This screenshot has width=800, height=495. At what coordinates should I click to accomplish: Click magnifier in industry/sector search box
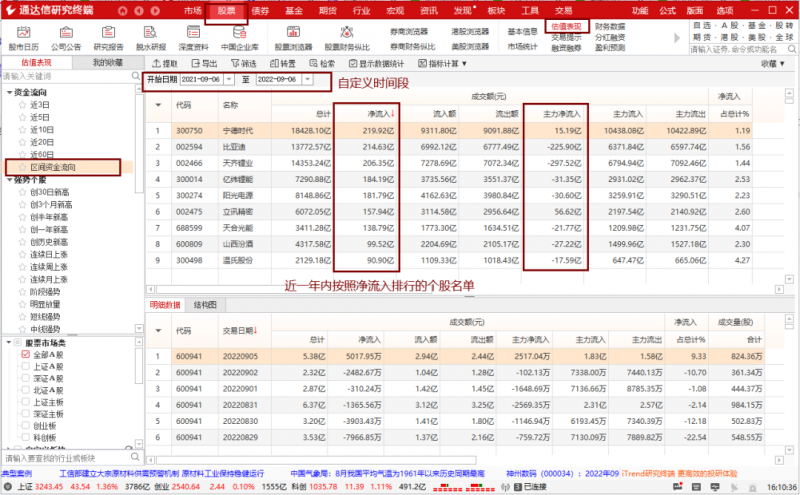click(x=135, y=457)
